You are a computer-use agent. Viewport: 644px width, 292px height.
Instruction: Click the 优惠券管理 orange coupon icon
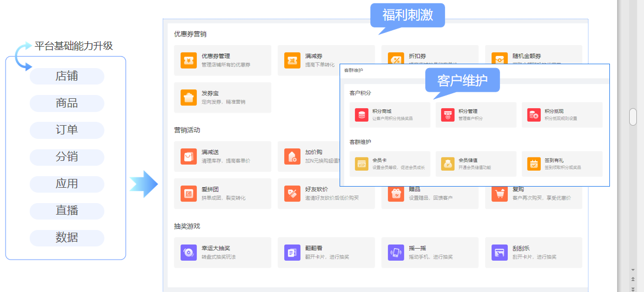point(188,60)
